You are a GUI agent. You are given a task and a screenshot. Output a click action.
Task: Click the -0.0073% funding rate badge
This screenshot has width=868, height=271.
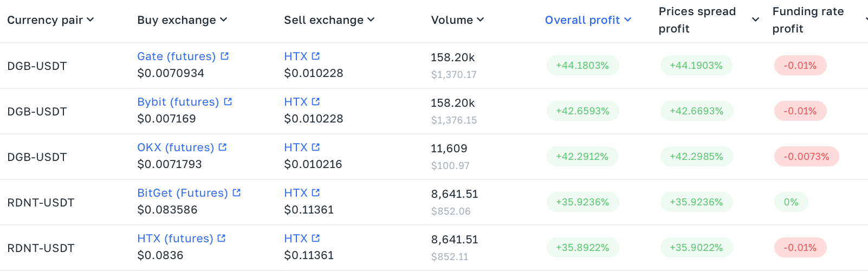806,157
